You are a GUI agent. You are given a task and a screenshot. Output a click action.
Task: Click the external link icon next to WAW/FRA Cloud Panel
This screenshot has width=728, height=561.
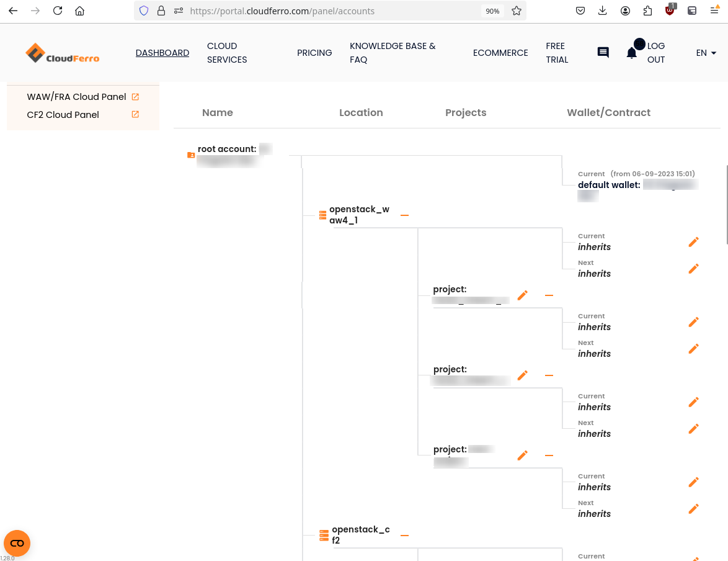[135, 97]
